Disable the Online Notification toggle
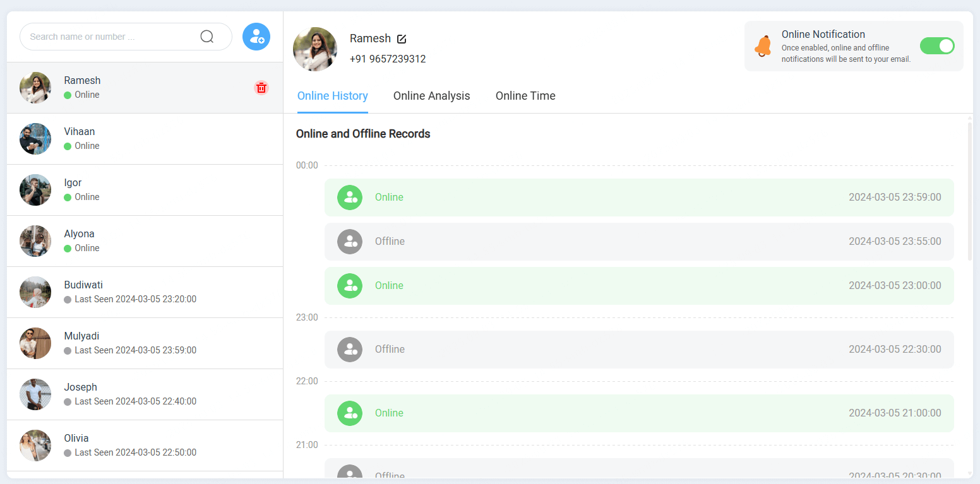Viewport: 980px width, 484px height. (936, 46)
